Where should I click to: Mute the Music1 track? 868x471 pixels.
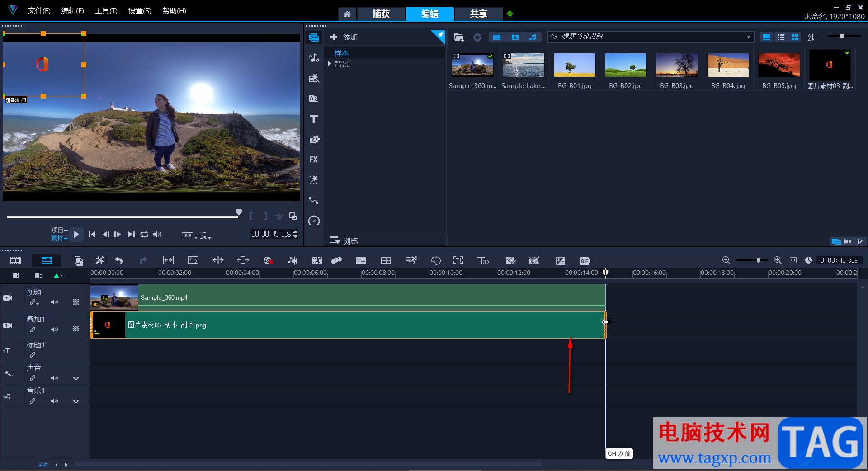pyautogui.click(x=54, y=401)
